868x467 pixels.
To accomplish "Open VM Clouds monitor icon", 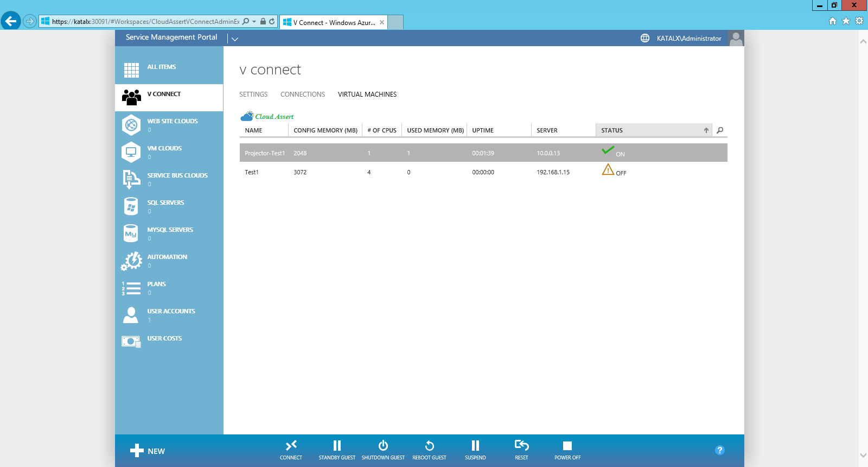I will (131, 152).
